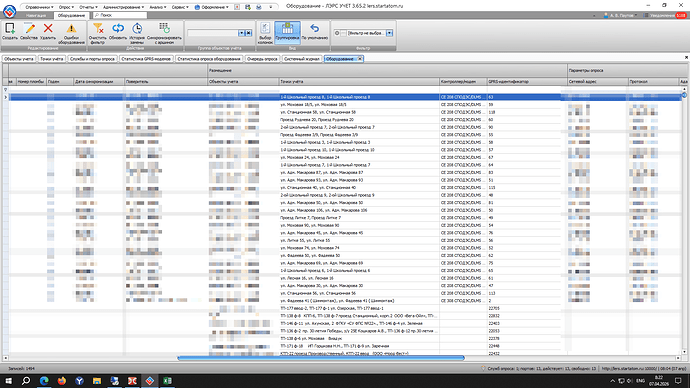Open Microsoft Edge from the taskbar
The width and height of the screenshot is (690, 388).
click(44, 381)
